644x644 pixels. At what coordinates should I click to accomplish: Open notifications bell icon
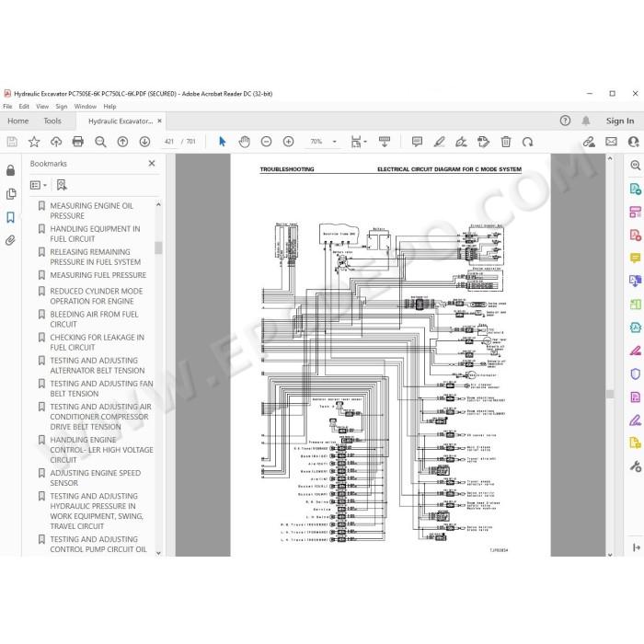pos(586,121)
